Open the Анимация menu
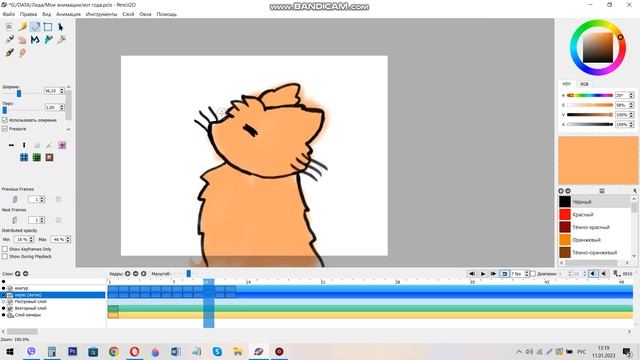The width and height of the screenshot is (640, 360). pos(68,14)
